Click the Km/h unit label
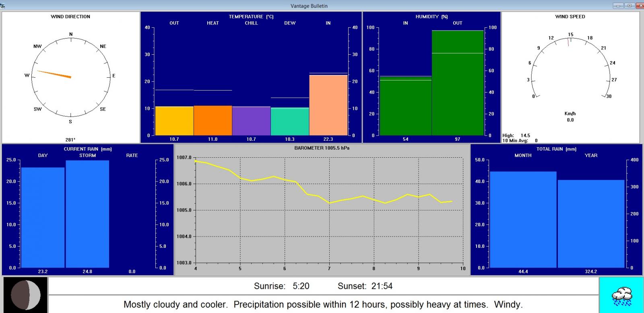The image size is (644, 313). (x=570, y=113)
